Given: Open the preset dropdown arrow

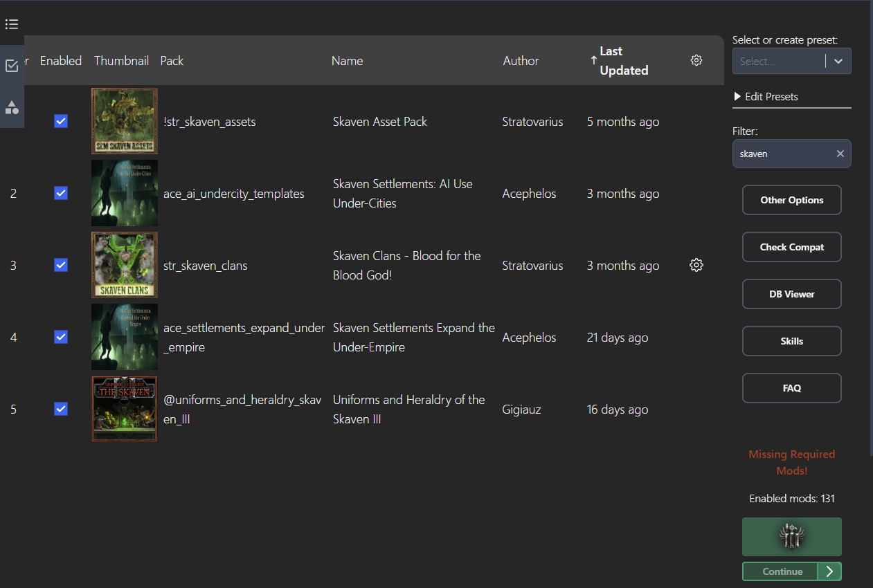Looking at the screenshot, I should (x=838, y=61).
